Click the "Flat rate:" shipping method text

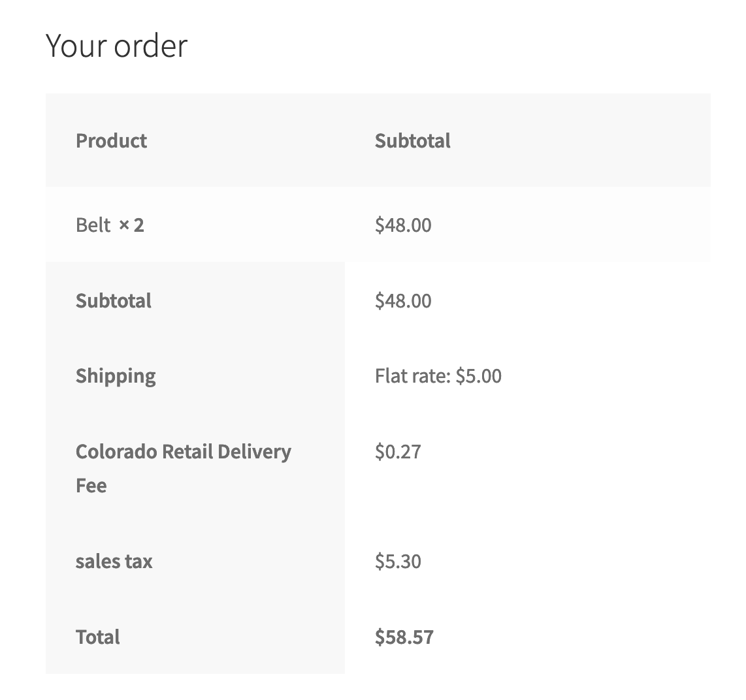(x=413, y=376)
